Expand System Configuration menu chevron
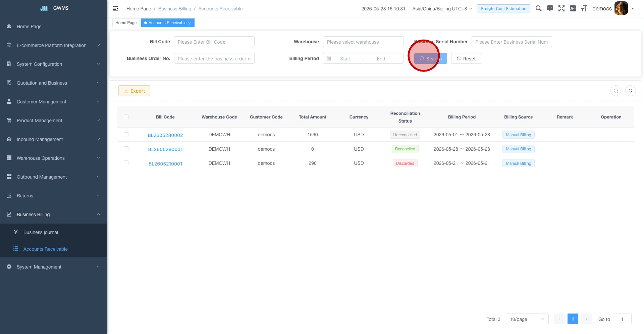The image size is (644, 334). point(98,64)
